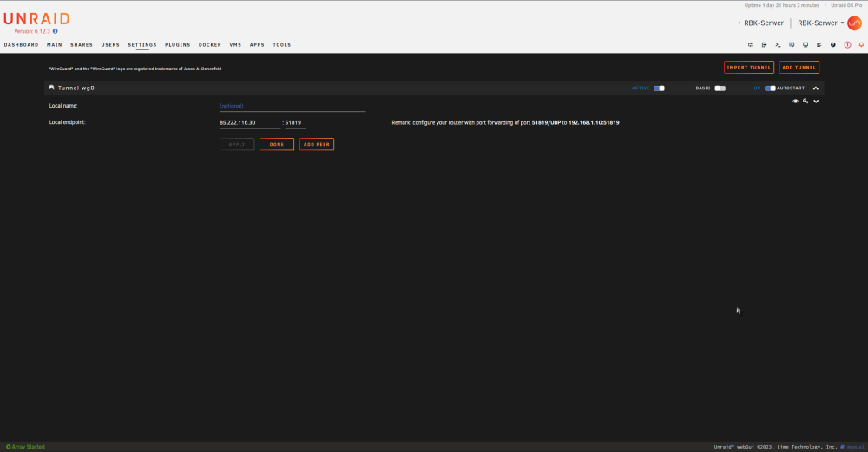Click the Tunnel wg0 title text
The width and height of the screenshot is (868, 452).
pos(76,88)
